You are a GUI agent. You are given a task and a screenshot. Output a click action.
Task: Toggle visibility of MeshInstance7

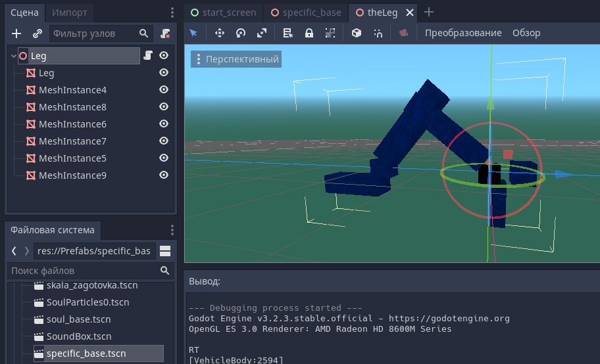click(164, 141)
